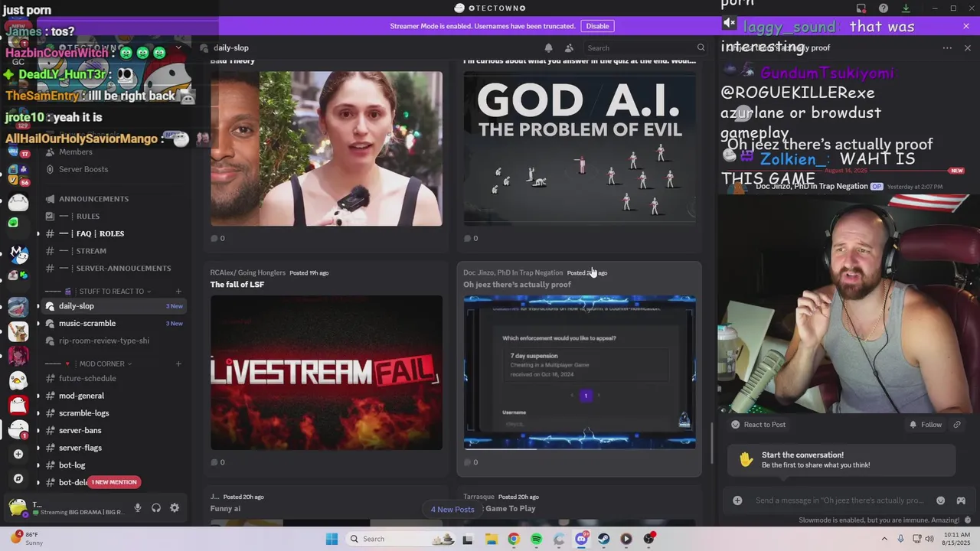Screen dimensions: 980x551
Task: Mute microphone in user panel
Action: [x=138, y=507]
